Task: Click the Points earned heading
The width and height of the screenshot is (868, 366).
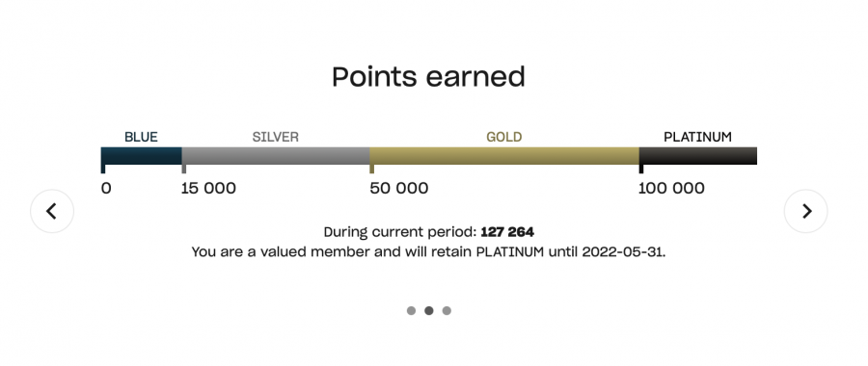Action: point(428,77)
